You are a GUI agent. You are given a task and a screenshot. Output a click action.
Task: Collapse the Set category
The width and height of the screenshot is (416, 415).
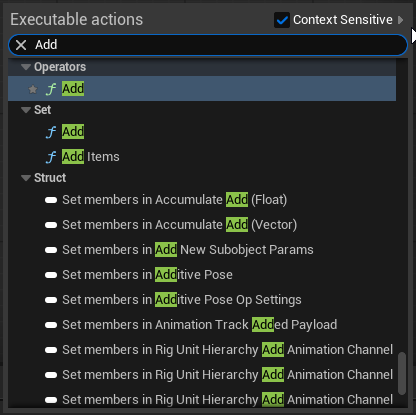point(26,110)
